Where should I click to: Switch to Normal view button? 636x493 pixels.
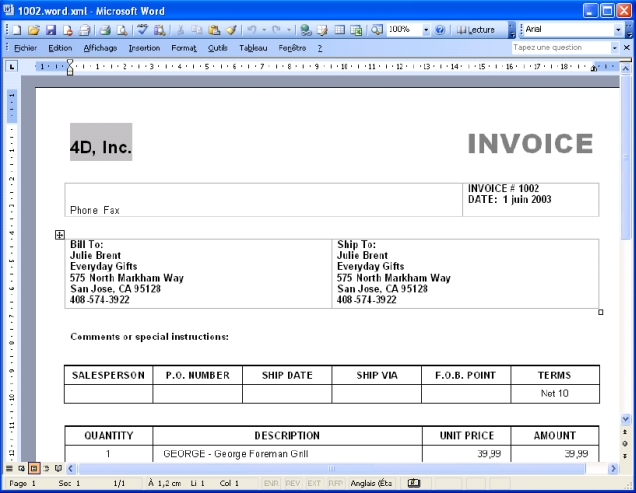[9, 468]
